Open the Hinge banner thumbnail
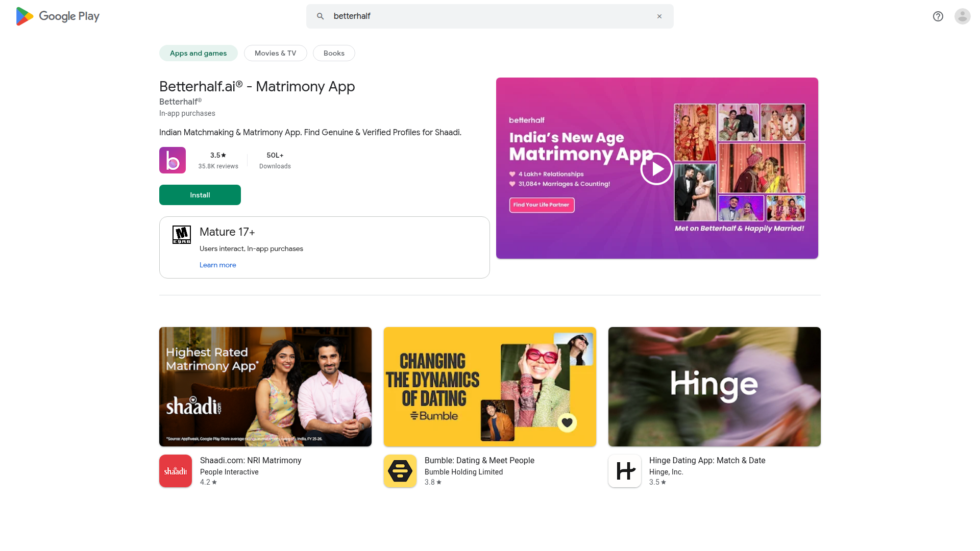 click(x=715, y=387)
